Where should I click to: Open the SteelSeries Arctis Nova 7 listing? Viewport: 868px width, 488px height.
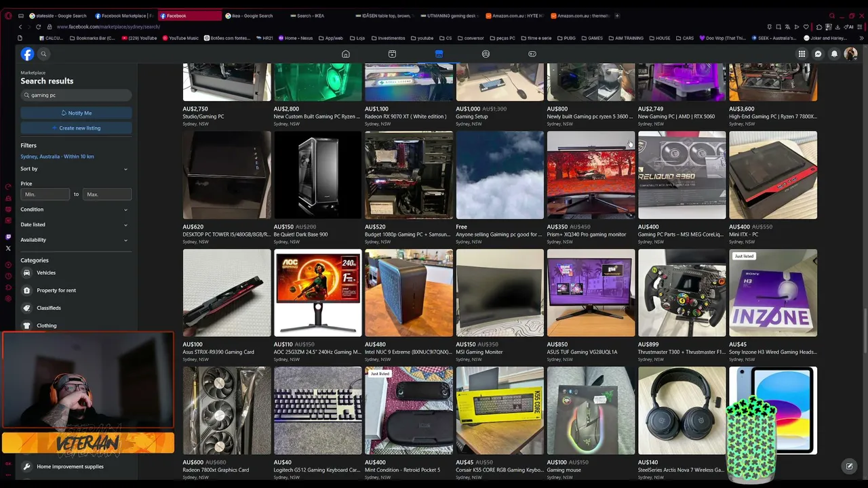(x=682, y=424)
